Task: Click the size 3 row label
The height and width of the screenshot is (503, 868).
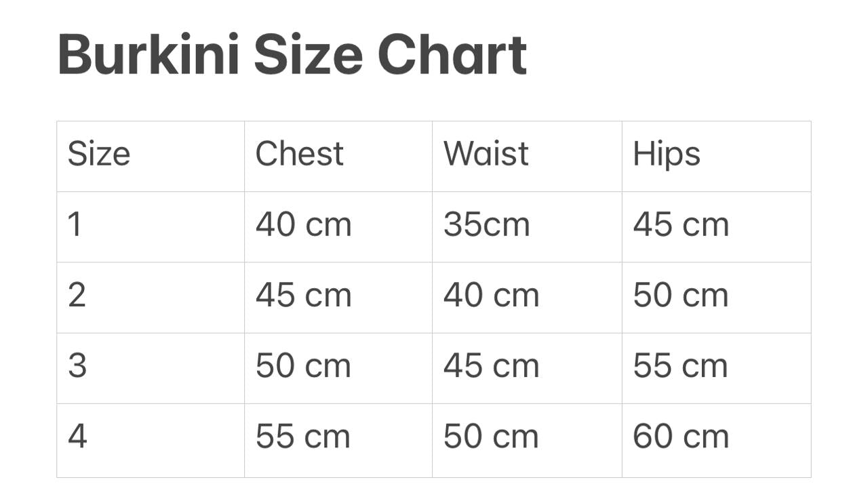Action: point(151,368)
